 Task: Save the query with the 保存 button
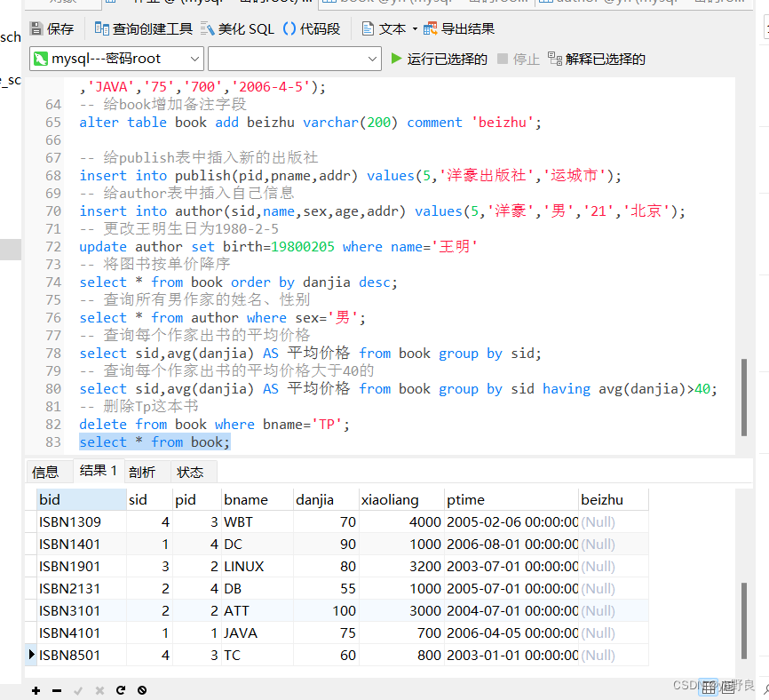[x=52, y=29]
